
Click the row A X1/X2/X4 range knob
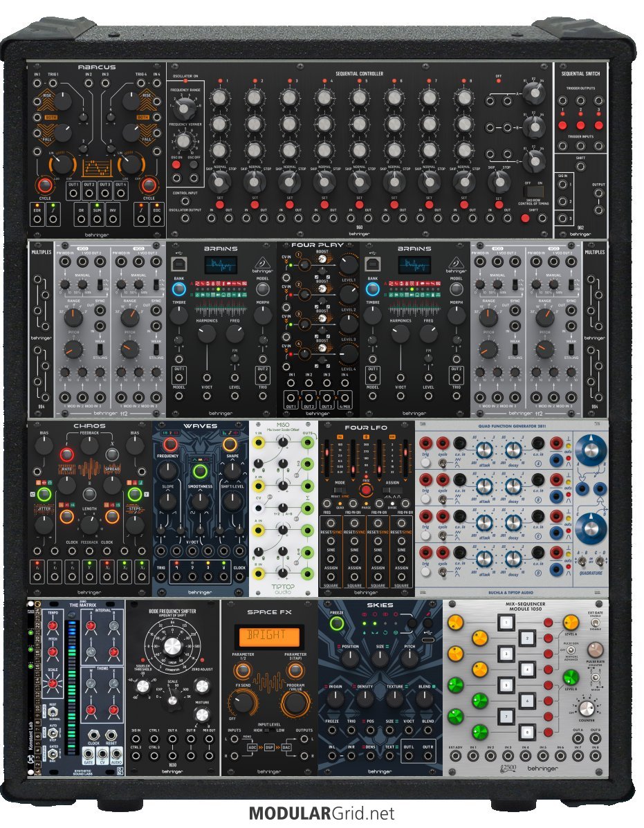point(535,94)
